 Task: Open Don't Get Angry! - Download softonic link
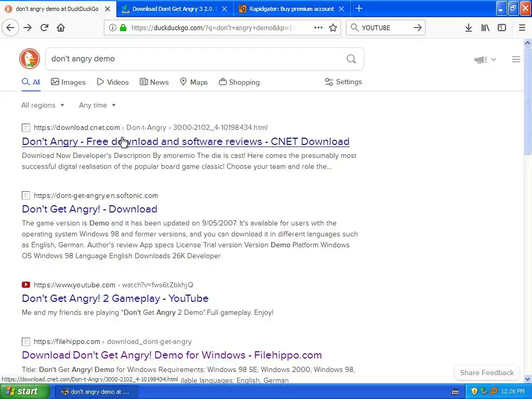pos(89,209)
